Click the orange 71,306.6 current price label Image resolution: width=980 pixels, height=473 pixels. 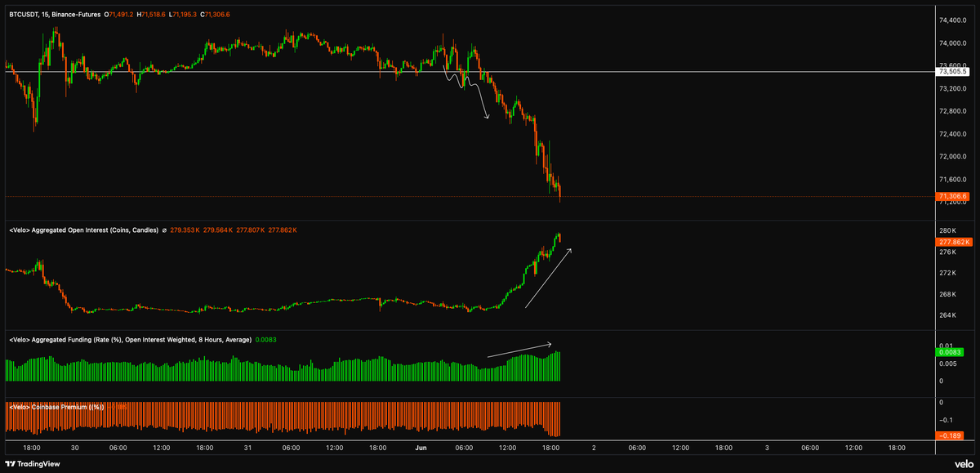pos(953,196)
